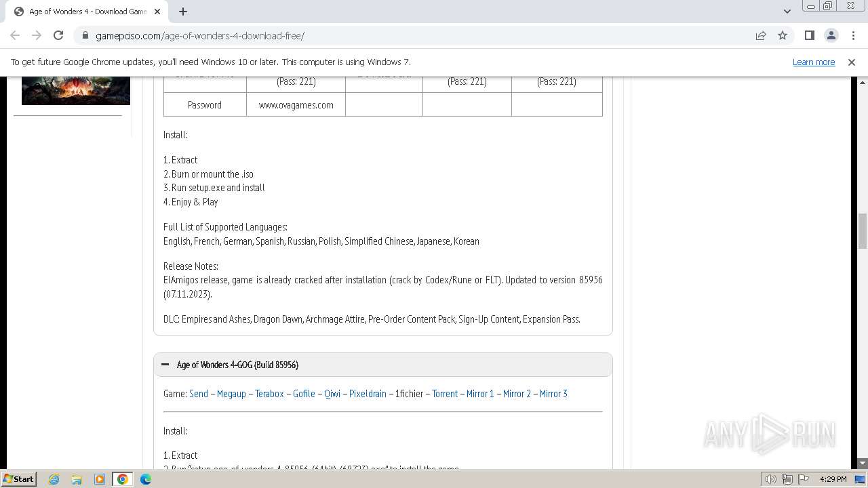Open the Pixeldrain download link
This screenshot has height=488, width=868.
368,394
